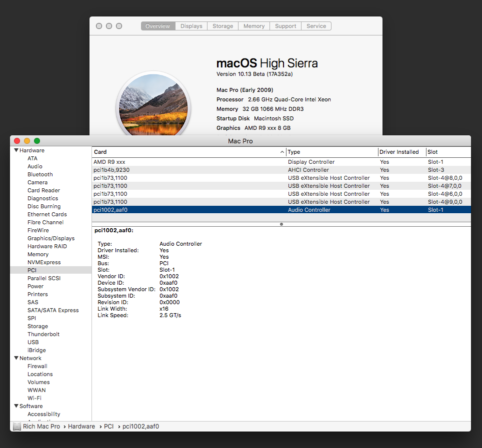Select the USB controller row in Slot-4@6,0,0
482x448 pixels.
pos(281,194)
